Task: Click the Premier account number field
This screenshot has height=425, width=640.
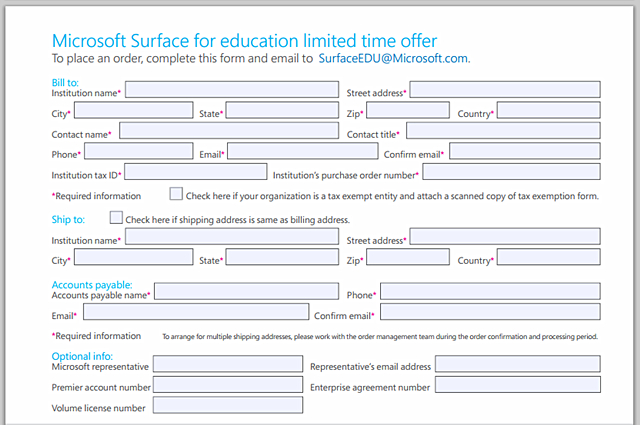Action: 228,385
